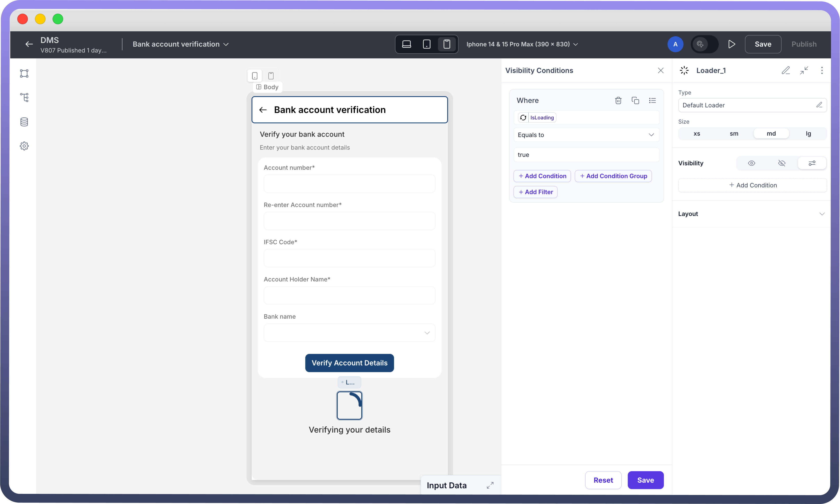Expand the Input Data panel
This screenshot has width=840, height=504.
tap(490, 485)
